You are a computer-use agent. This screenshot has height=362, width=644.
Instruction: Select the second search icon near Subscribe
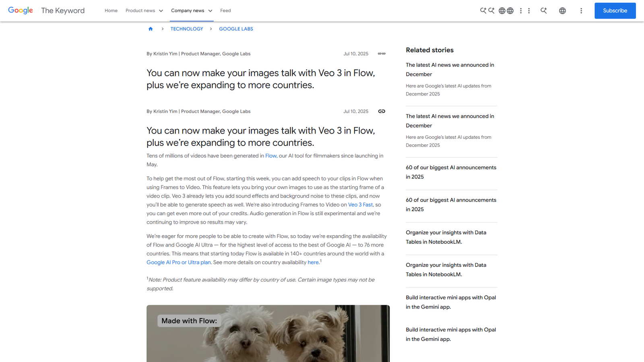pyautogui.click(x=544, y=10)
